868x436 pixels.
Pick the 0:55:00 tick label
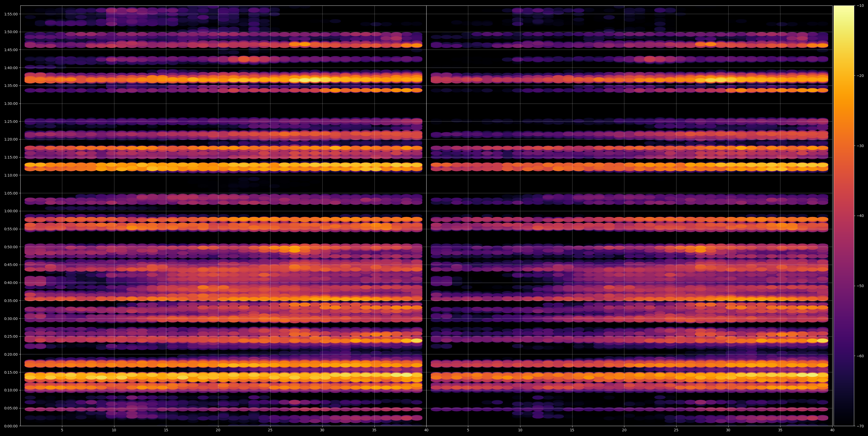pyautogui.click(x=11, y=229)
